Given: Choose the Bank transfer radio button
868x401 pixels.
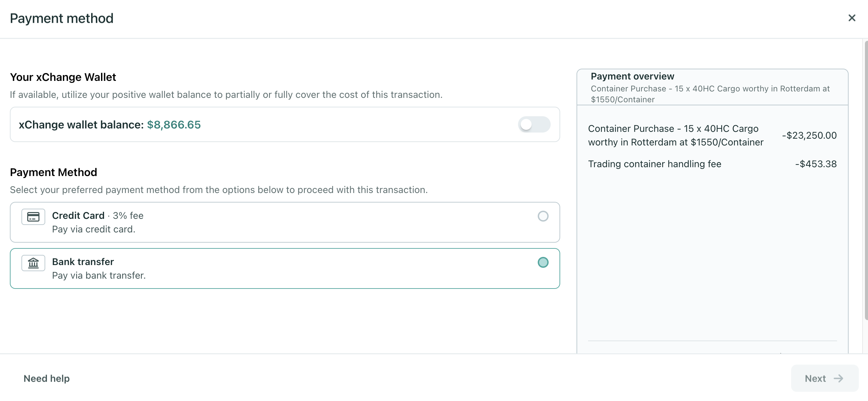Looking at the screenshot, I should click(543, 262).
